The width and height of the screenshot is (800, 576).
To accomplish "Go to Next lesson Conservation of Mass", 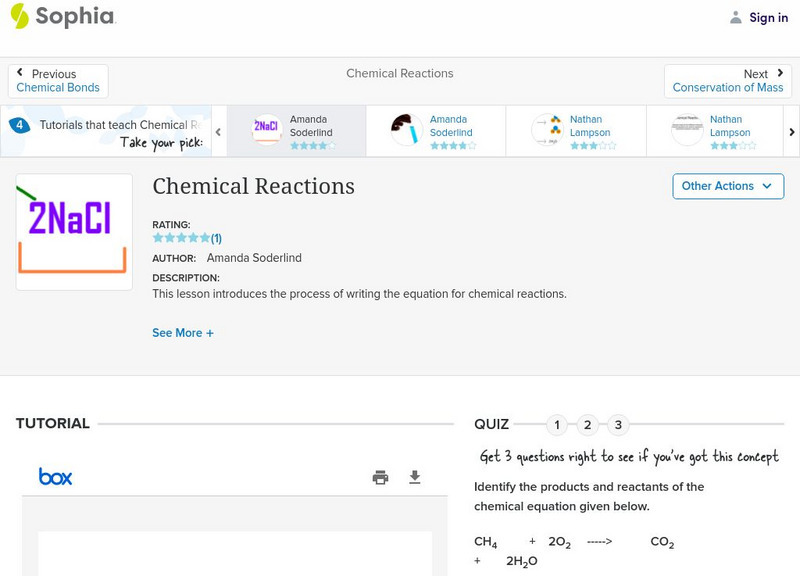I will point(728,80).
